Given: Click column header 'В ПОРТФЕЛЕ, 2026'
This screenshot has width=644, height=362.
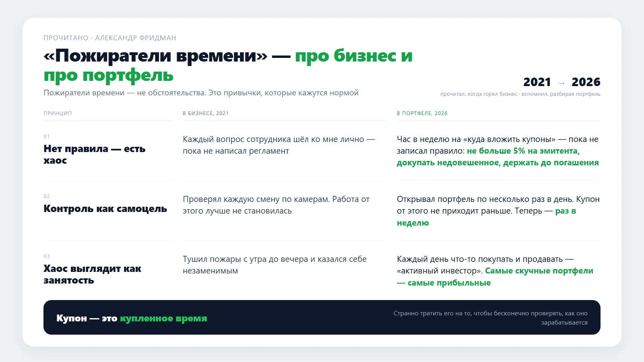Looking at the screenshot, I should pos(422,113).
